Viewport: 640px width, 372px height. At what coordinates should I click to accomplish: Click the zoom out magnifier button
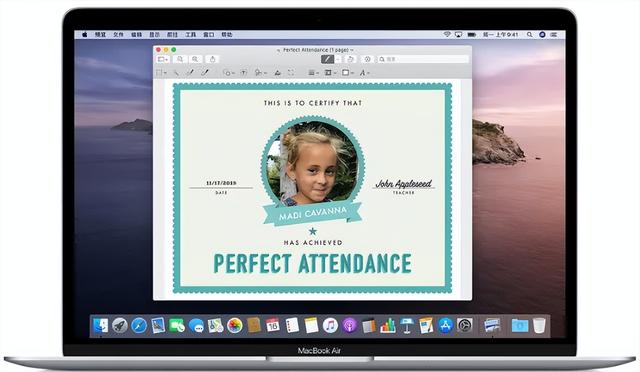[x=180, y=59]
